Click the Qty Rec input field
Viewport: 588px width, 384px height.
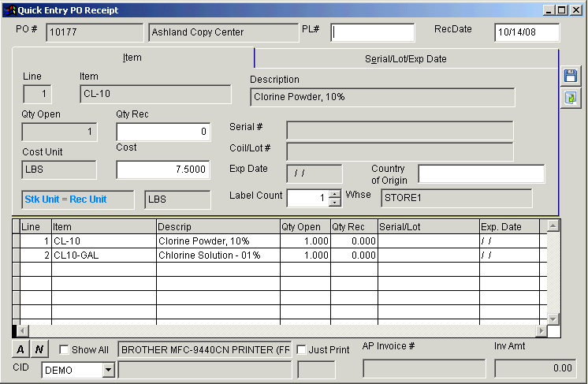[x=163, y=132]
